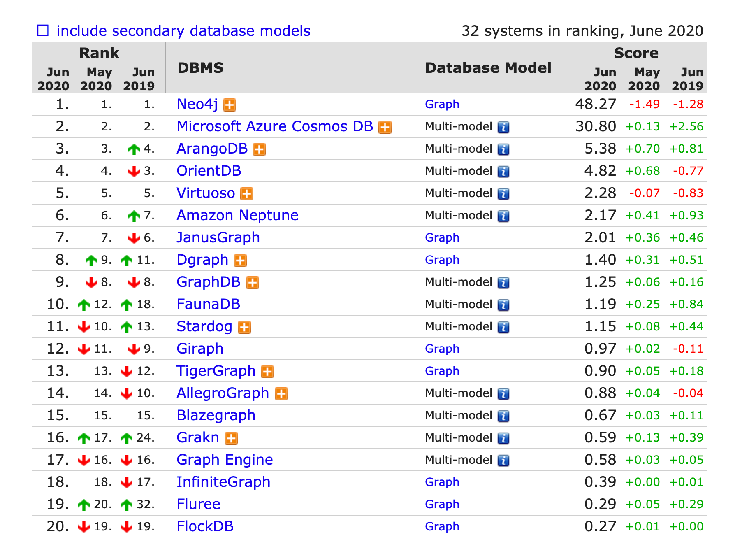This screenshot has height=535, width=756.
Task: Open the InfiniteGraph entry
Action: click(223, 482)
